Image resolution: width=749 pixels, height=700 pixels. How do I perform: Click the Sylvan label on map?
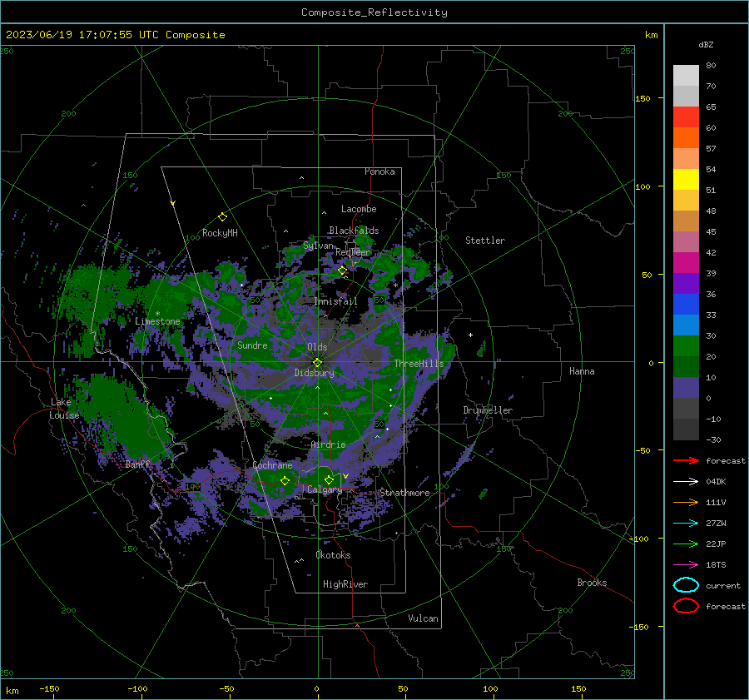click(x=318, y=246)
